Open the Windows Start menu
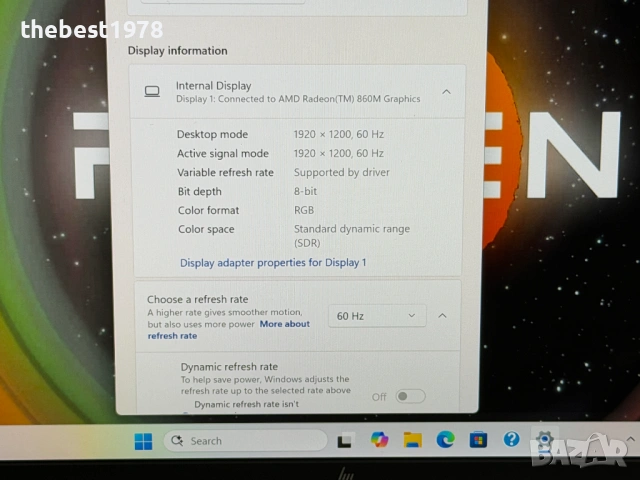 [143, 441]
